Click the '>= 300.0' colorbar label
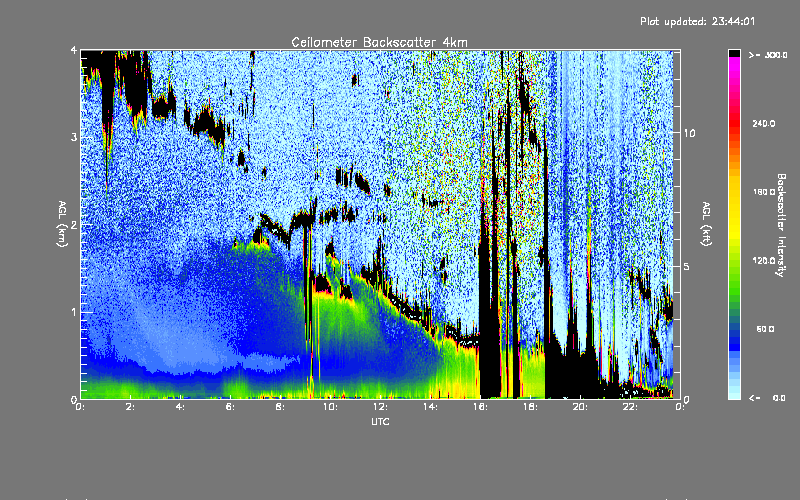This screenshot has height=500, width=800. click(768, 55)
